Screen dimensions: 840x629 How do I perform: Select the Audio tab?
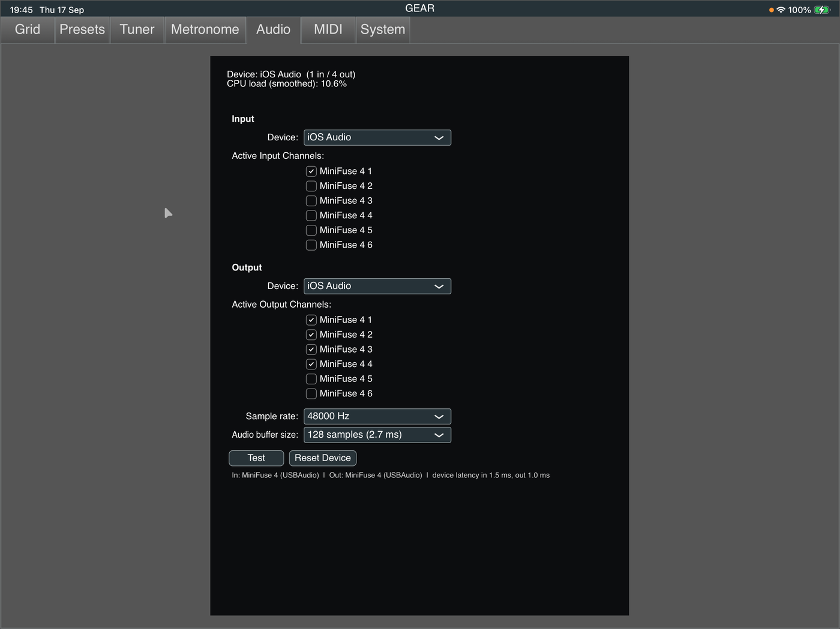274,30
